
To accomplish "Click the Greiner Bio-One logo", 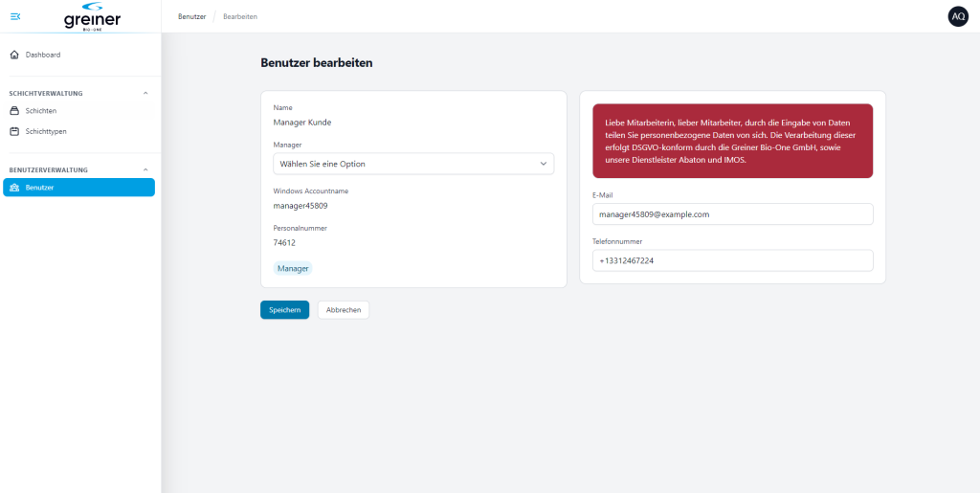I will 92,16.
